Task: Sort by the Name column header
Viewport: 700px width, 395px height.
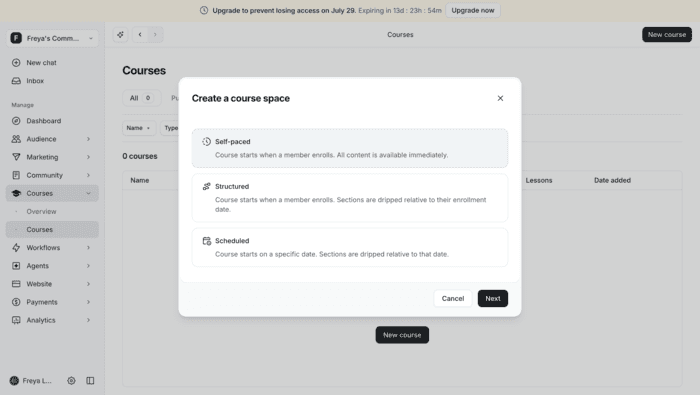Action: (x=140, y=180)
